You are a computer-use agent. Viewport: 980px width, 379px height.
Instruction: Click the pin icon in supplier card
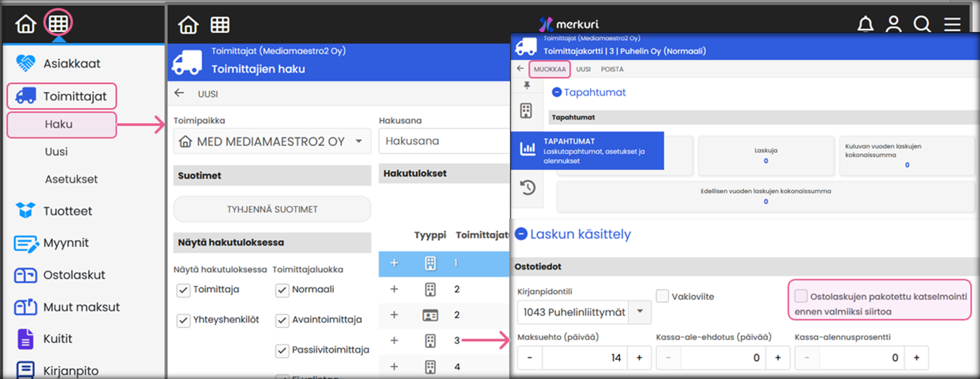[x=526, y=85]
